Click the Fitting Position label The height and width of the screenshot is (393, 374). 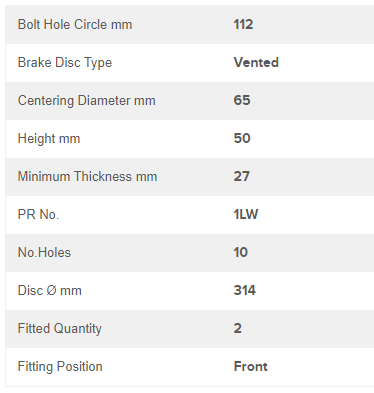[x=60, y=367]
